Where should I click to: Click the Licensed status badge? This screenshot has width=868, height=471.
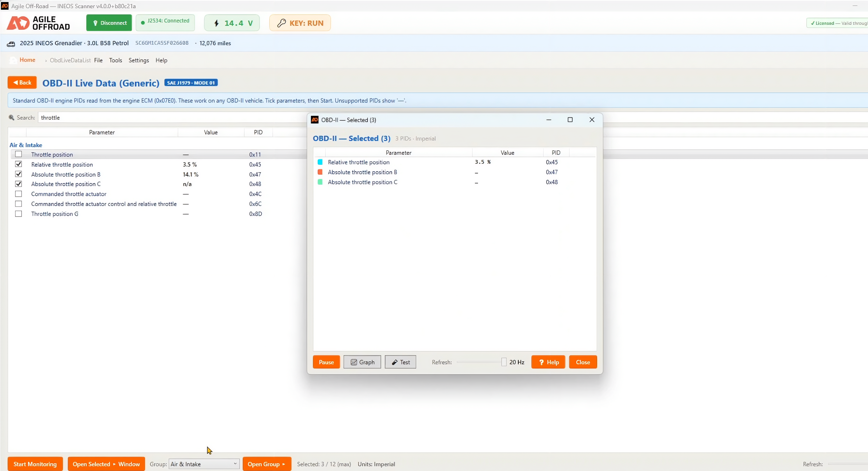coord(837,23)
